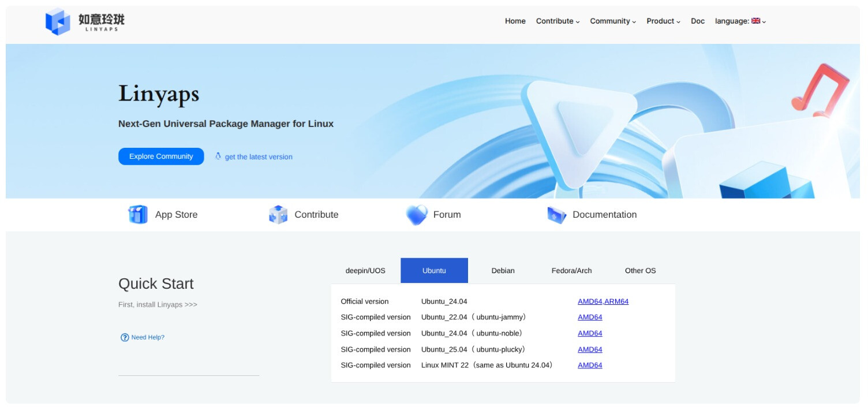Open the Forum heart icon
Image resolution: width=868 pixels, height=410 pixels.
(416, 215)
